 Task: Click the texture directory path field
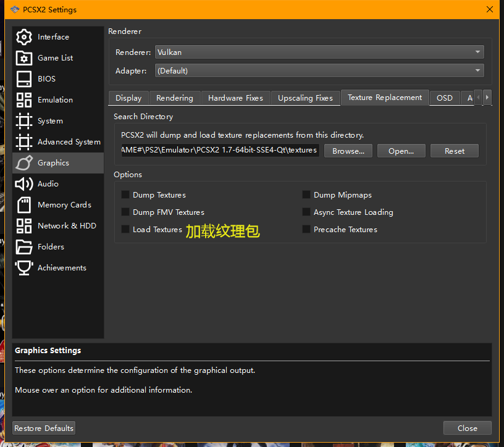(x=220, y=150)
